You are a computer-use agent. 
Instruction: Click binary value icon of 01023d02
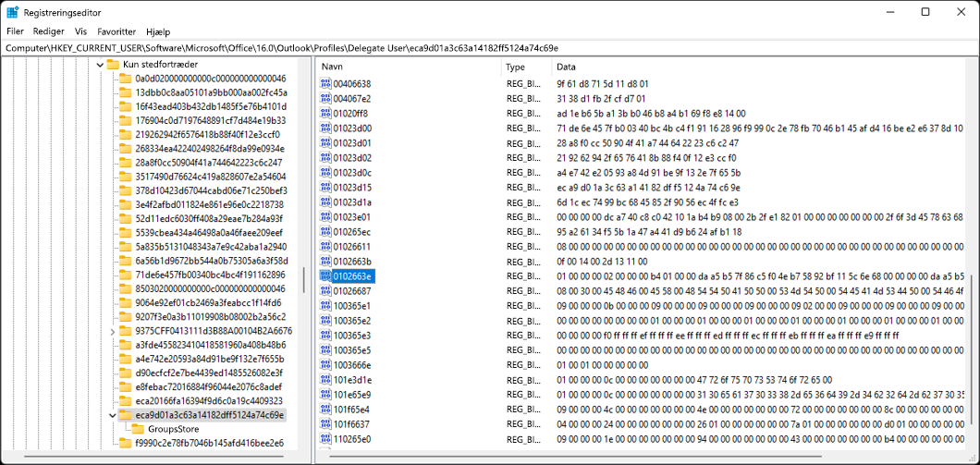[325, 157]
